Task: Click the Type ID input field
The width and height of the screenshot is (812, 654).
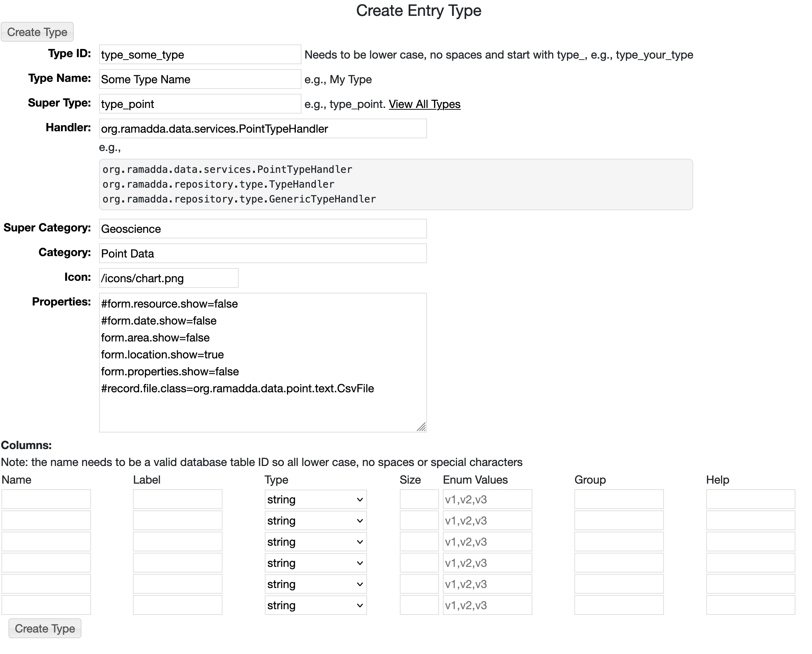Action: [200, 55]
